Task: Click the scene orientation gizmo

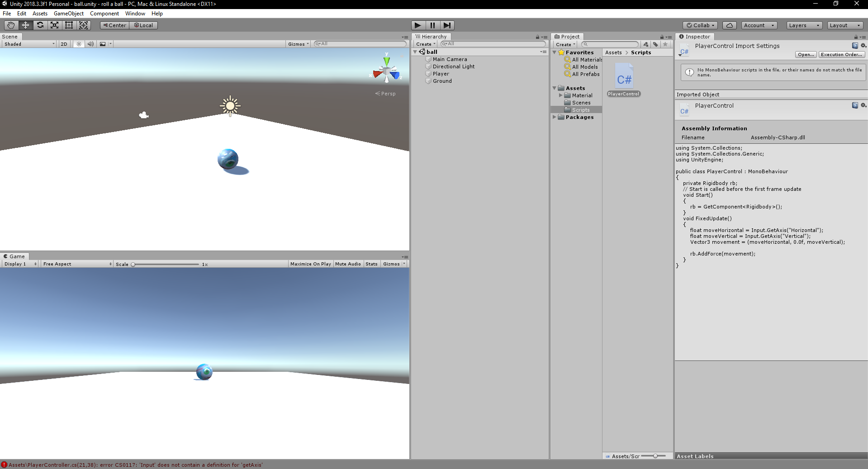Action: click(387, 71)
